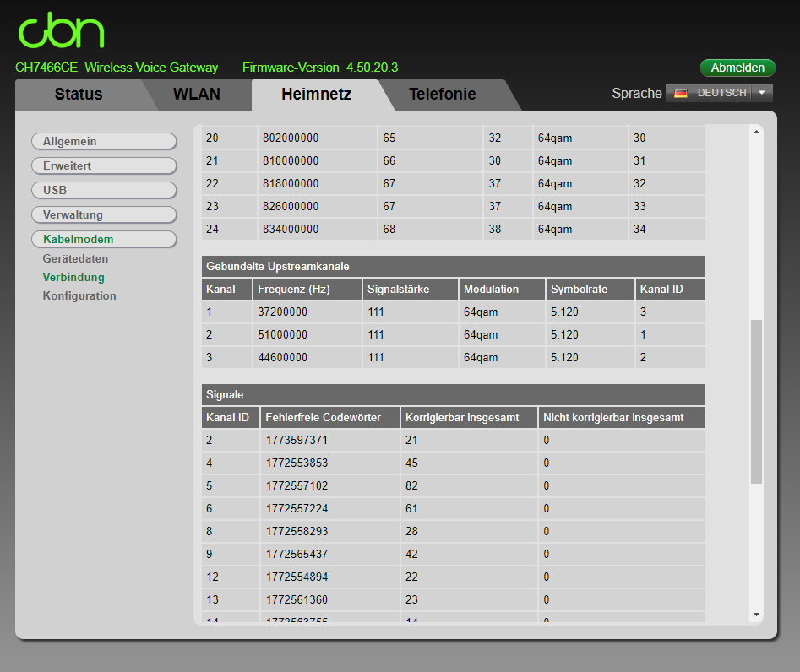This screenshot has width=800, height=672.
Task: Open the Konfiguration submenu link
Action: point(79,295)
